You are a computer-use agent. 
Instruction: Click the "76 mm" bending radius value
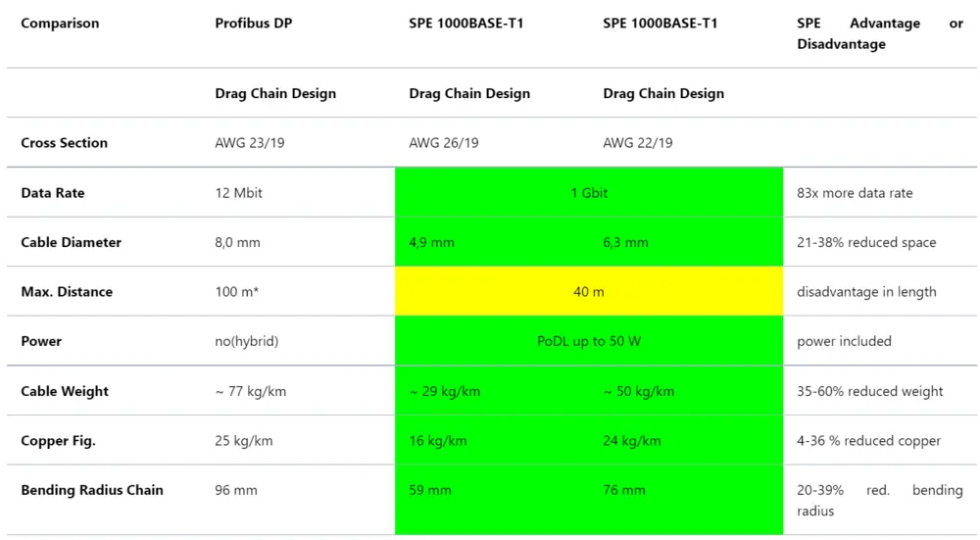click(x=624, y=490)
